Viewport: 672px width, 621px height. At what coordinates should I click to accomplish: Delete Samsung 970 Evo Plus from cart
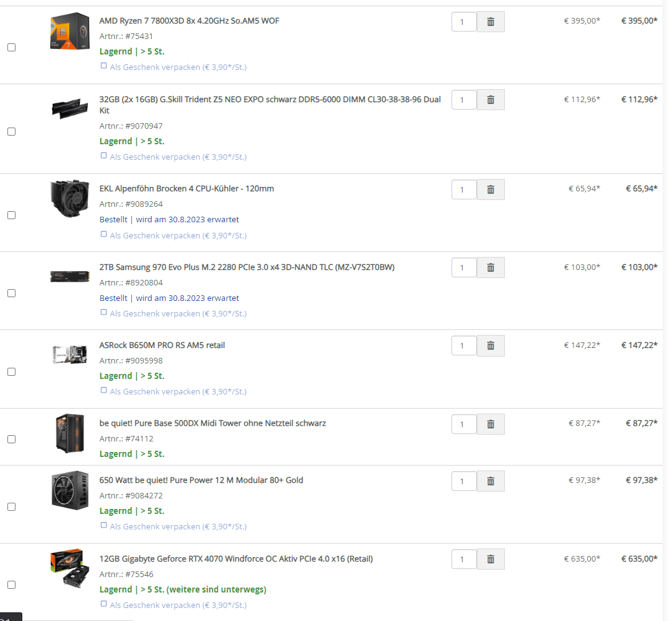point(491,268)
